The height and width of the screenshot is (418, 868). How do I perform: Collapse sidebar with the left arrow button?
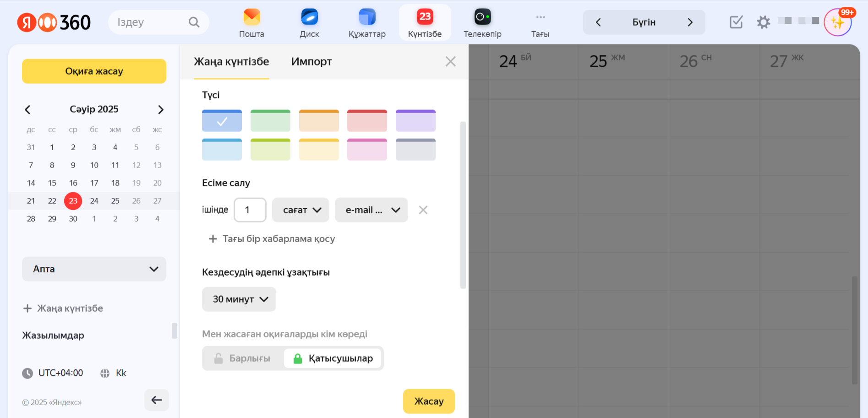[157, 400]
